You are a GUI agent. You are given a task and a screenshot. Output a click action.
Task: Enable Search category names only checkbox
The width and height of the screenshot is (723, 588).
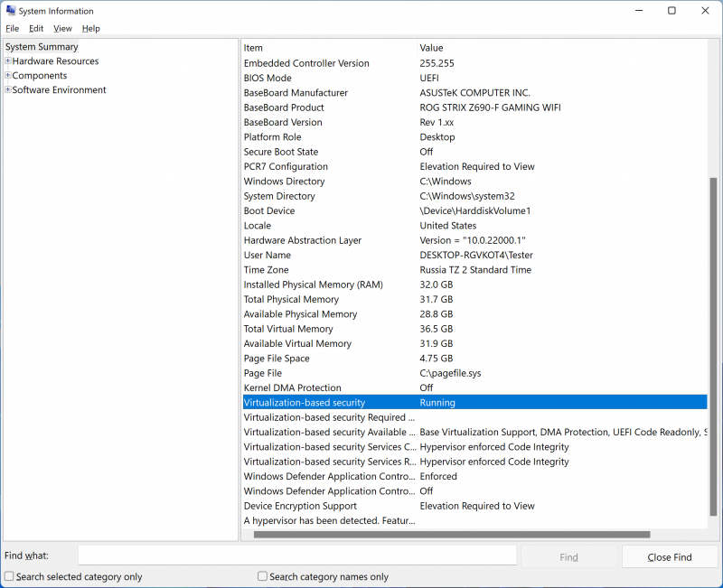pos(263,576)
